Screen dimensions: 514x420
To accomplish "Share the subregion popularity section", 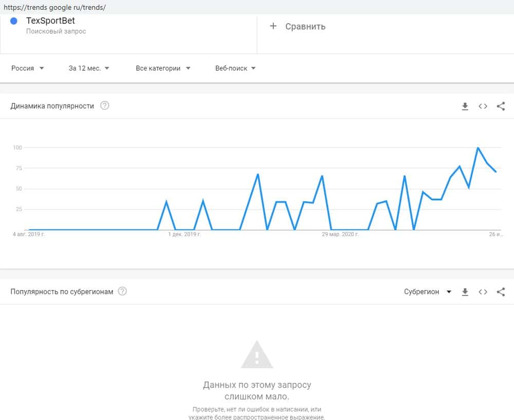I will coord(501,292).
